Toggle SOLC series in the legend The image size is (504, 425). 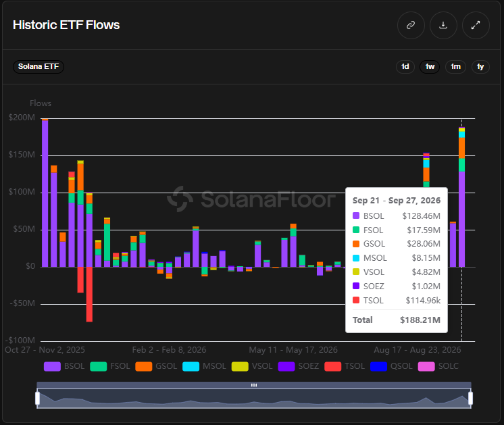click(438, 366)
